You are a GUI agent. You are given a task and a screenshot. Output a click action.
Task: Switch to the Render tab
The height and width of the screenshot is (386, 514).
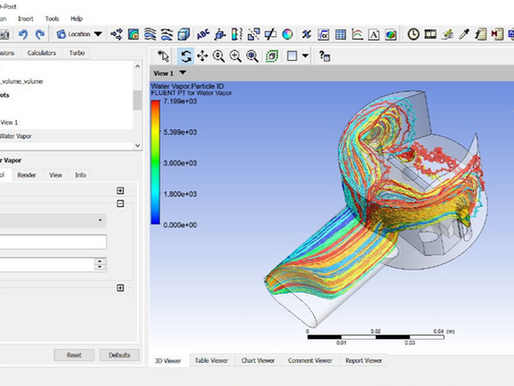pyautogui.click(x=27, y=175)
